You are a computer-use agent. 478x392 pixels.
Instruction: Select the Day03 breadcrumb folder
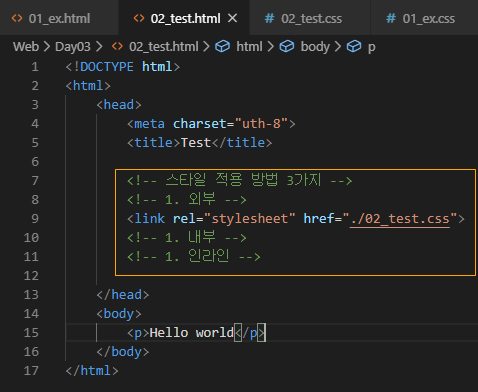pyautogui.click(x=73, y=47)
